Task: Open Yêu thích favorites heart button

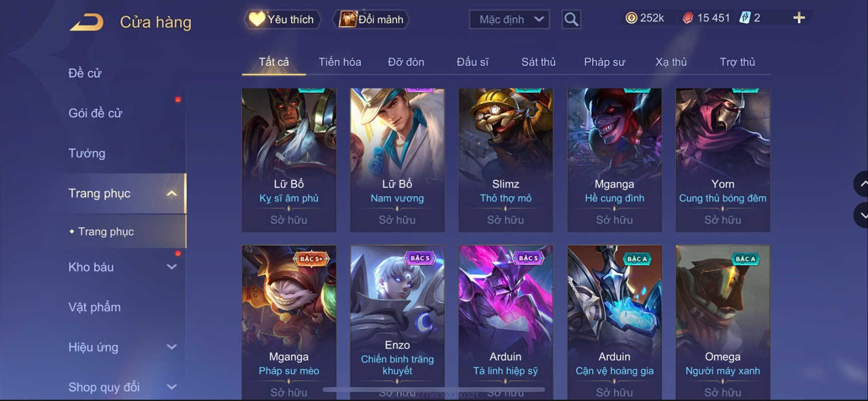Action: pyautogui.click(x=282, y=19)
